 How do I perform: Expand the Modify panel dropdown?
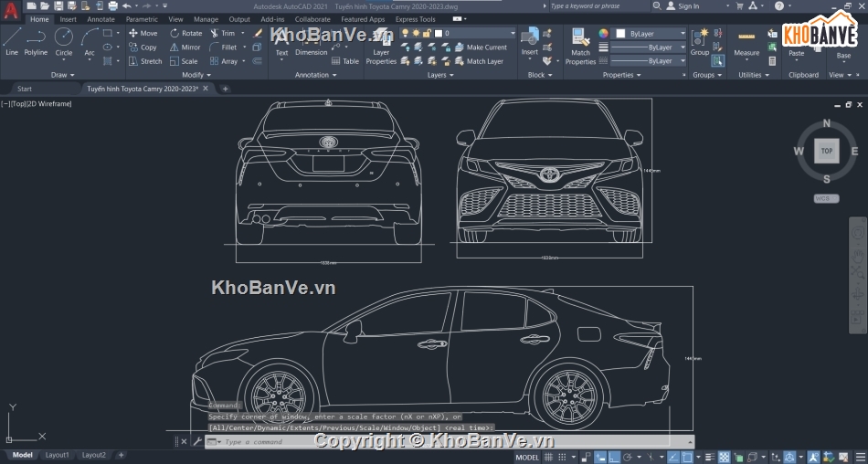196,75
